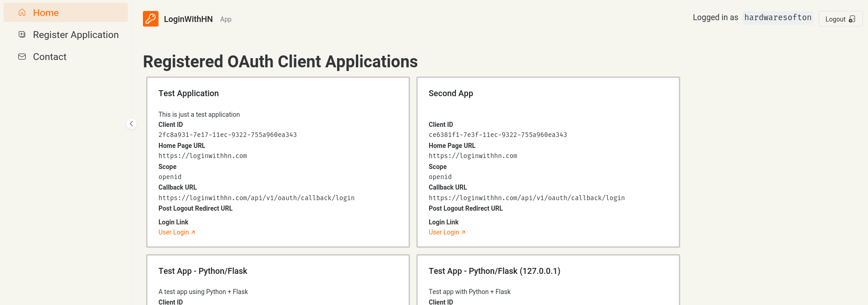Click the orange LoginWithHN key logo
Viewport: 868px width, 305px height.
pyautogui.click(x=151, y=19)
